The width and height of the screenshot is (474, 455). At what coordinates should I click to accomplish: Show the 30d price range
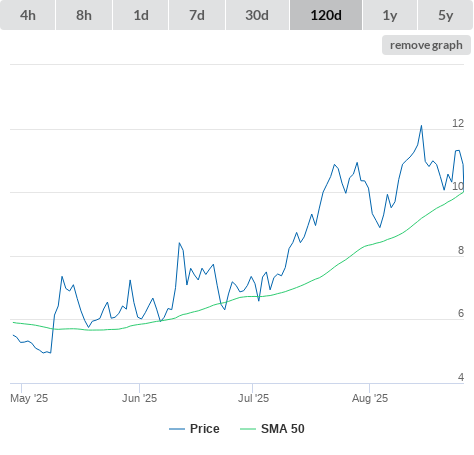coord(257,15)
